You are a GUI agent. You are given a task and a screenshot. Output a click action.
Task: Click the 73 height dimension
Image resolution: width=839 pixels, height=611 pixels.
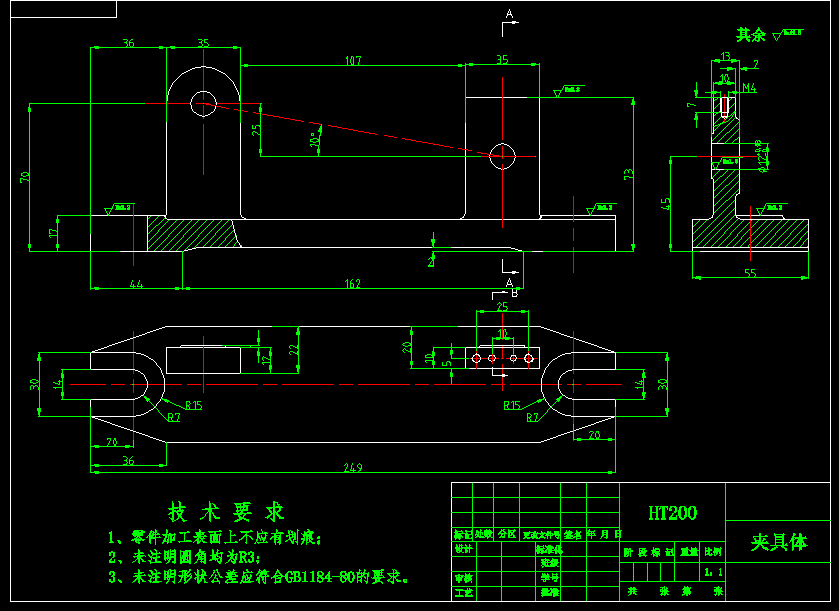[x=629, y=174]
